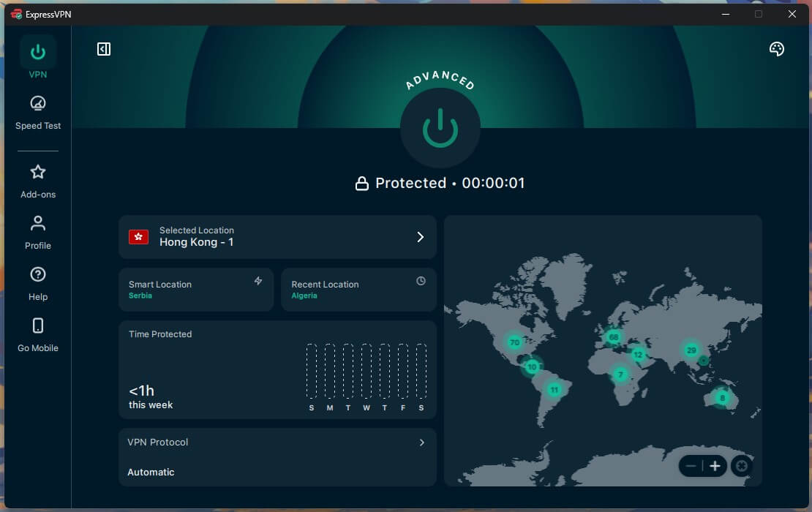
Task: Click the Friday bar in Time Protected
Action: [x=403, y=371]
